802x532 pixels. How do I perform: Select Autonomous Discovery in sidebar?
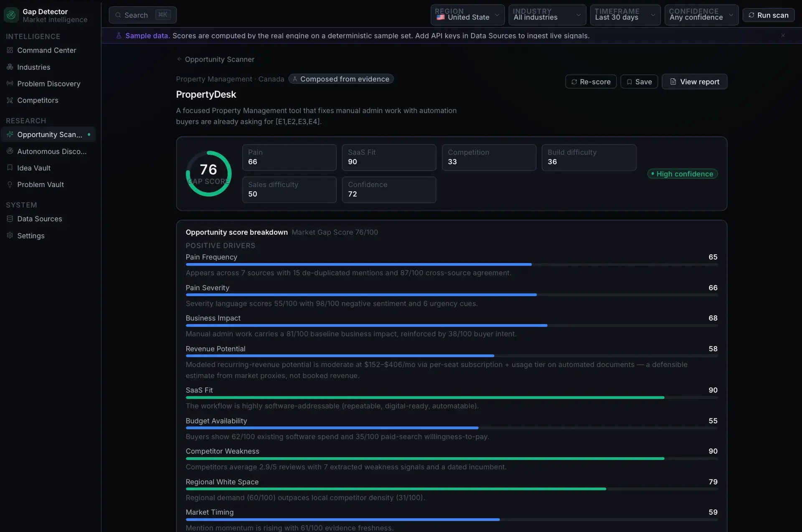[x=48, y=151]
